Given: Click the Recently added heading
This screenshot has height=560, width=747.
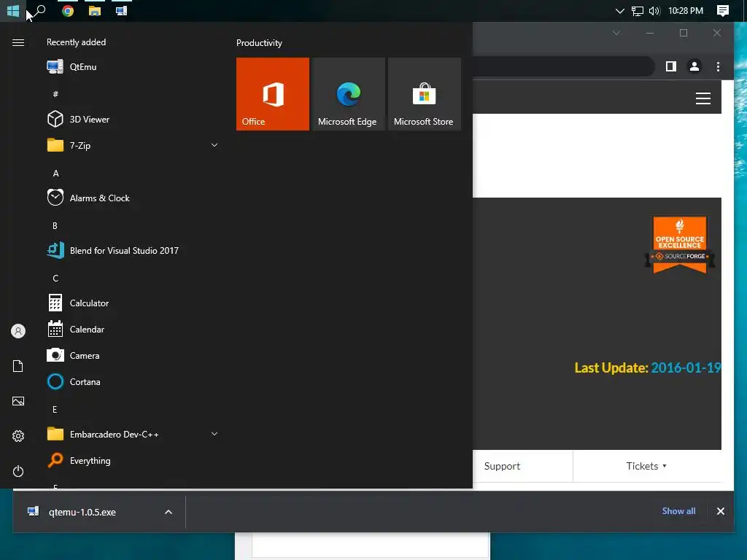Looking at the screenshot, I should (76, 42).
